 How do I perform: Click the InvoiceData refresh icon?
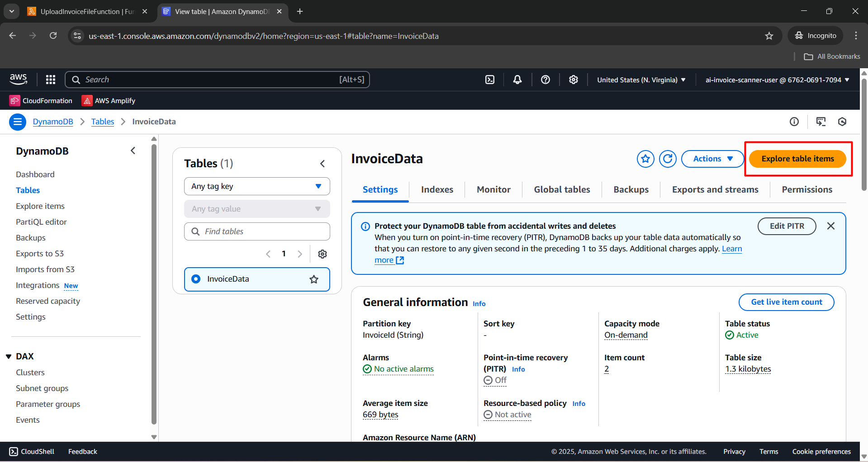point(668,159)
